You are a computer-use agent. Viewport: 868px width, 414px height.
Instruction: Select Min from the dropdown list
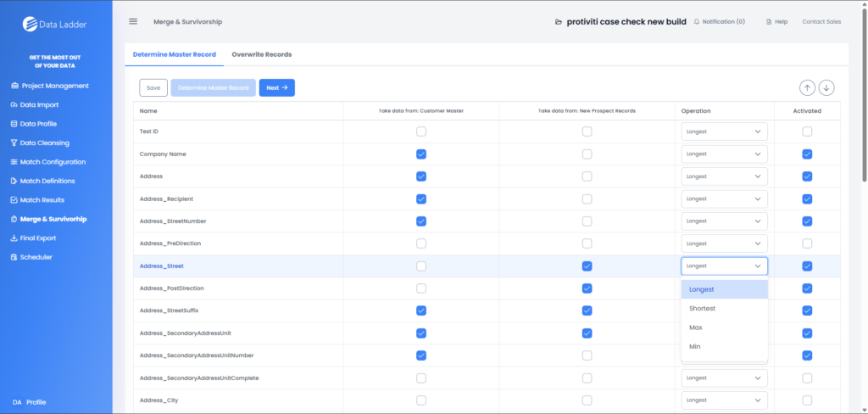coord(724,346)
